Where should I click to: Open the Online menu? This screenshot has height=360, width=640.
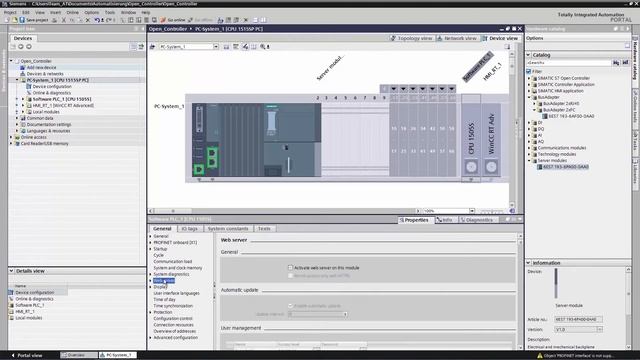click(73, 12)
